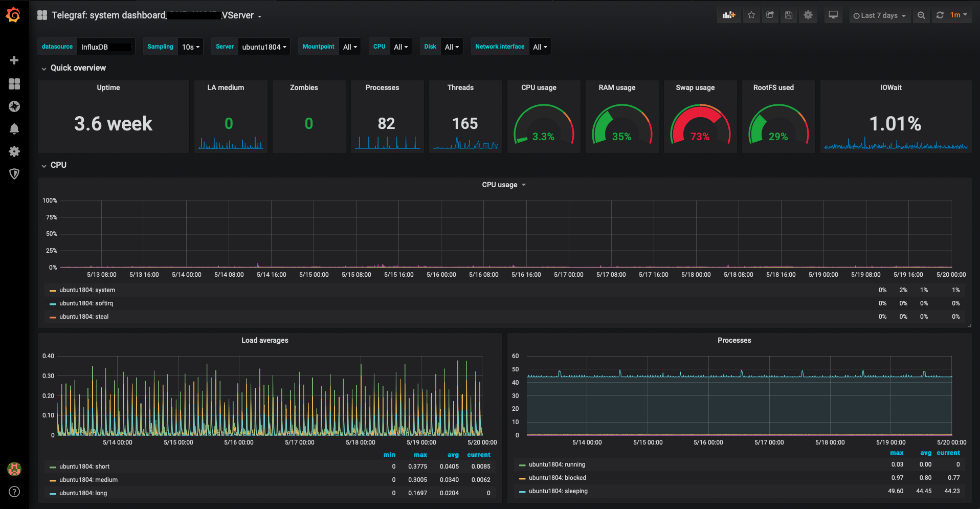Click the Grafana logo home icon
980x509 pixels.
pos(13,15)
